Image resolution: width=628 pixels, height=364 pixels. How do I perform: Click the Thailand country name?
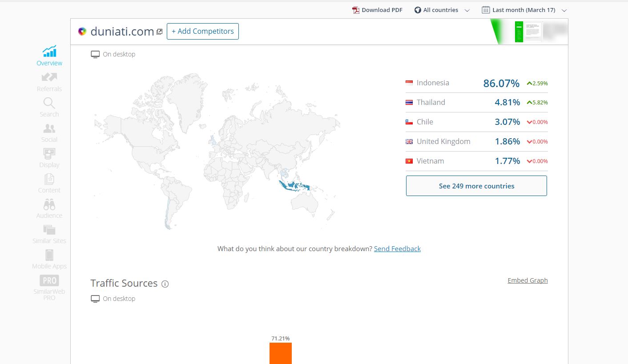point(431,102)
